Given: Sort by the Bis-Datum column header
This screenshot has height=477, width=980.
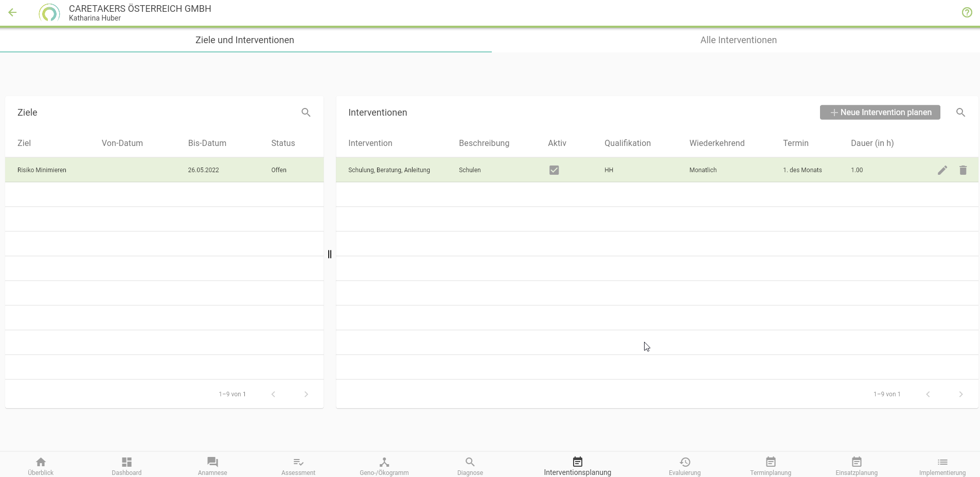Looking at the screenshot, I should (x=207, y=143).
